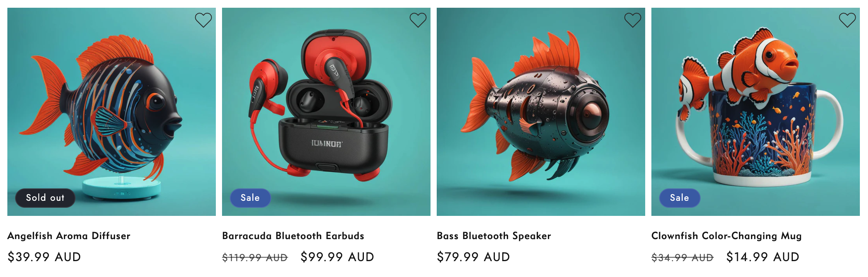
Task: Click the $14.99 AUD mug sale price
Action: (x=763, y=257)
